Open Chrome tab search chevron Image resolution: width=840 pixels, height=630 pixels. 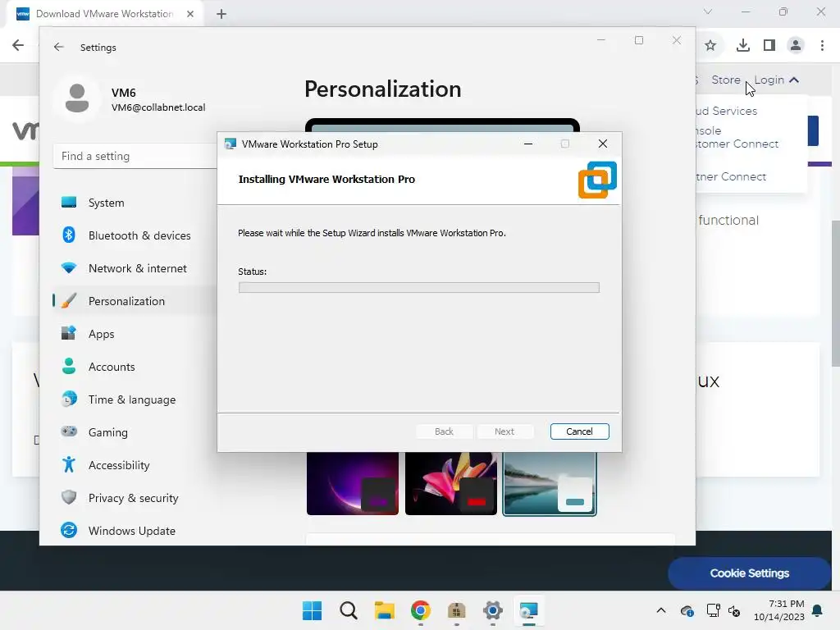point(708,11)
